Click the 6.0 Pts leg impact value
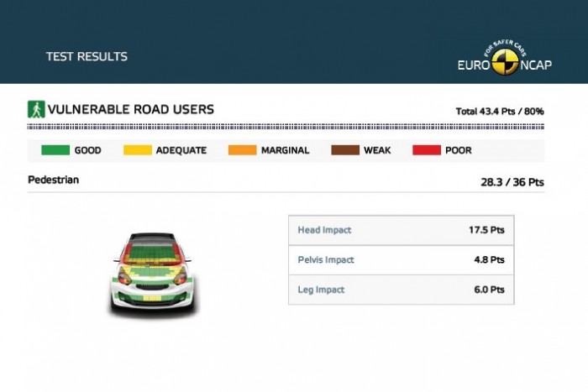Image resolution: width=588 pixels, height=392 pixels. tap(488, 290)
